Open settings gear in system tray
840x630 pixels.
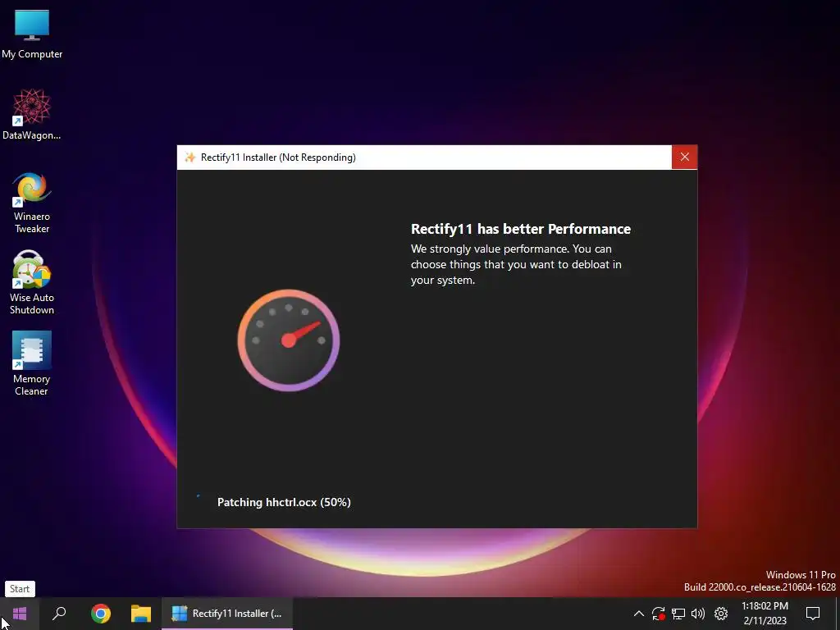tap(721, 614)
